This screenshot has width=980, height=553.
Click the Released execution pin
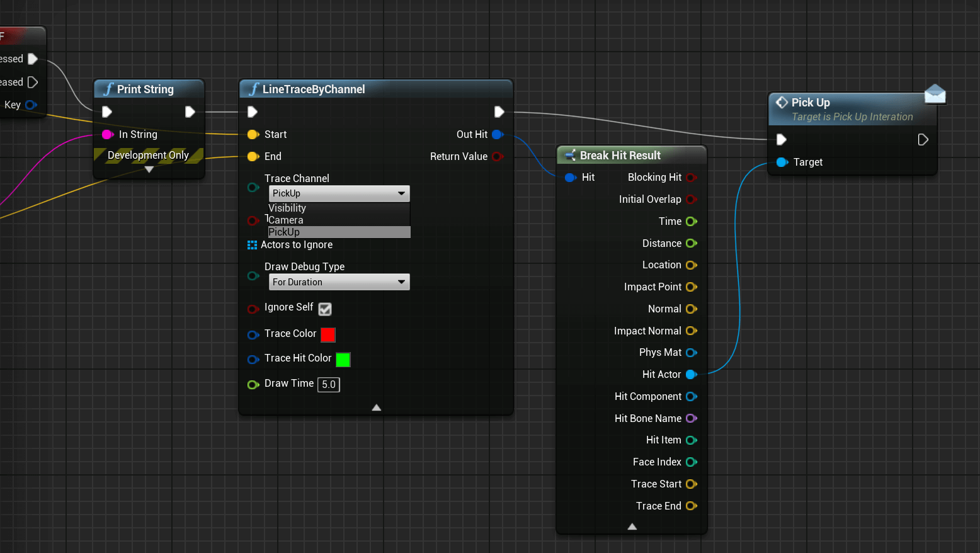[33, 82]
